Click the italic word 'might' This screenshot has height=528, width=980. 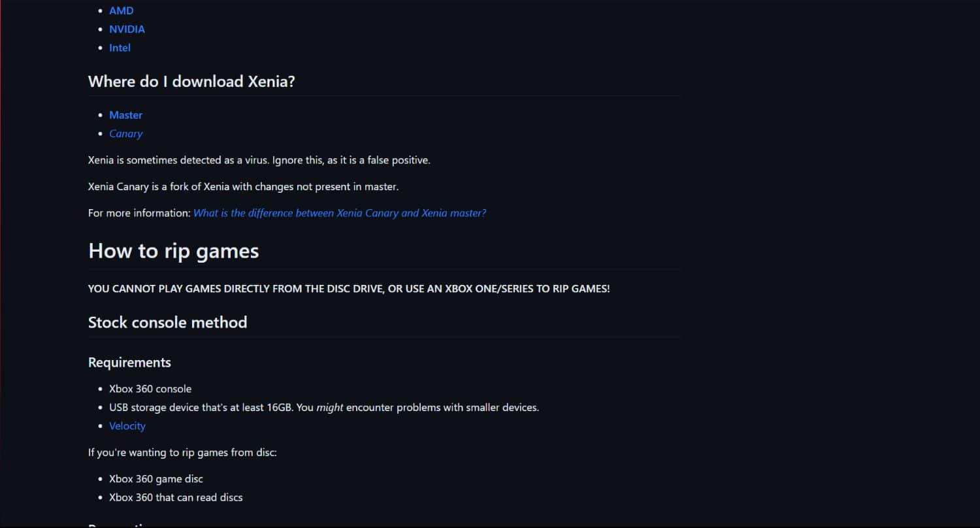point(330,408)
